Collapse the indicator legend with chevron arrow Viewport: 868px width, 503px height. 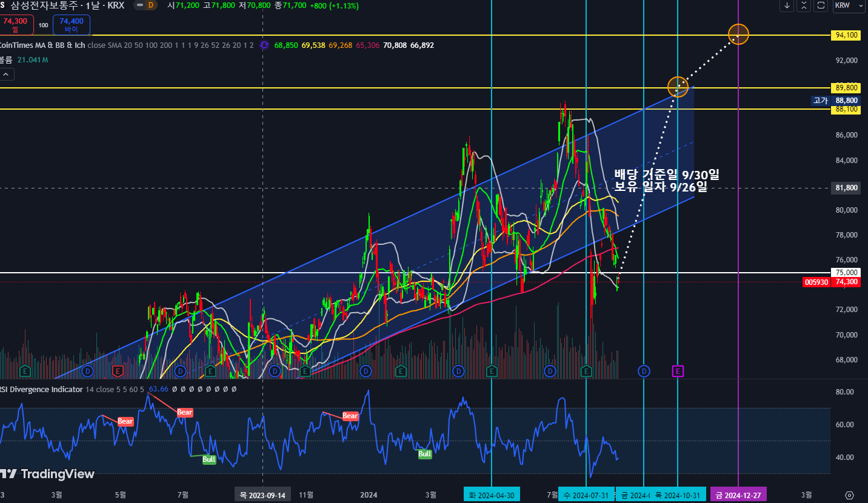point(6,75)
